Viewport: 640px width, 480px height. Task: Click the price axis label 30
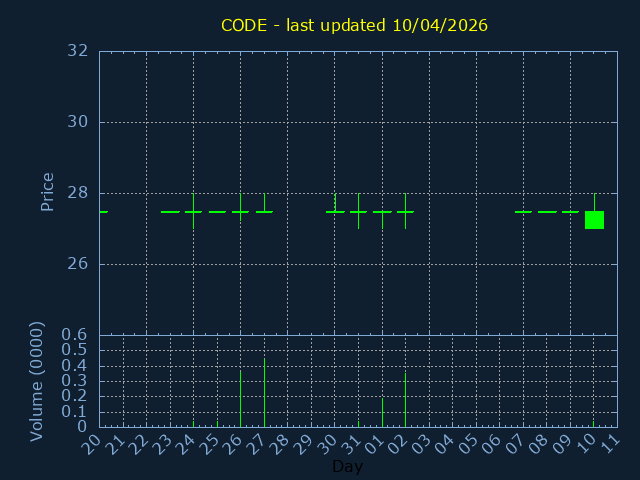(x=78, y=122)
